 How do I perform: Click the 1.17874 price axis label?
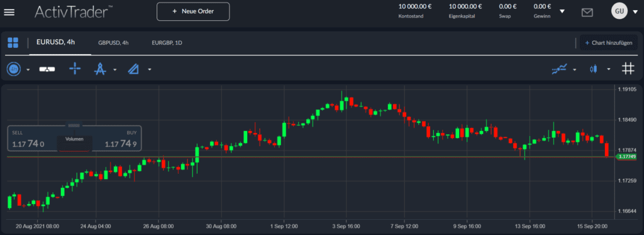(x=627, y=150)
